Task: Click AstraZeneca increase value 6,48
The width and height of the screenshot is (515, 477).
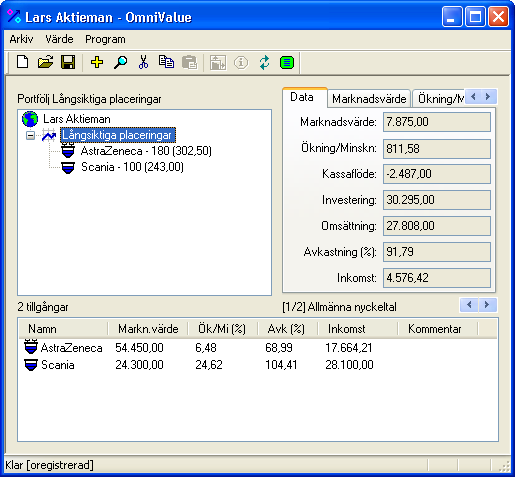Action: tap(206, 348)
